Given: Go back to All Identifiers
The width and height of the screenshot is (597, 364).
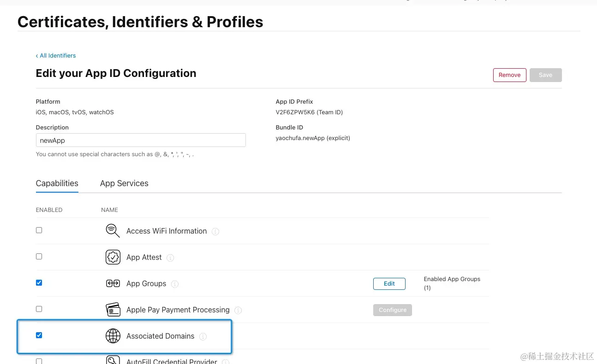Looking at the screenshot, I should (56, 55).
